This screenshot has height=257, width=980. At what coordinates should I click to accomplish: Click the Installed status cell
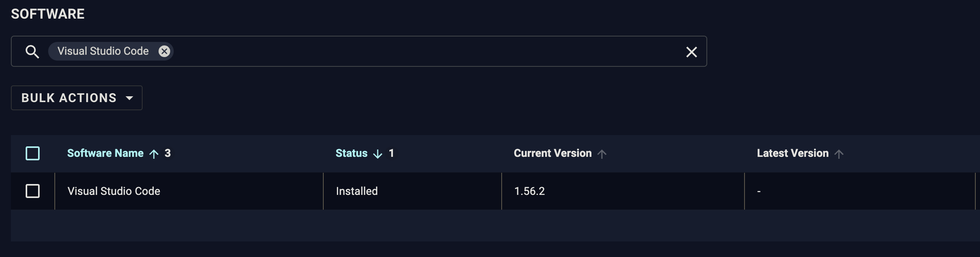(412, 191)
